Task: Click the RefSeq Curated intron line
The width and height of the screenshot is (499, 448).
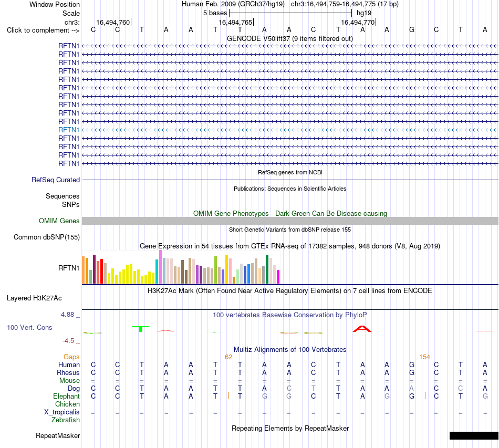Action: [290, 180]
